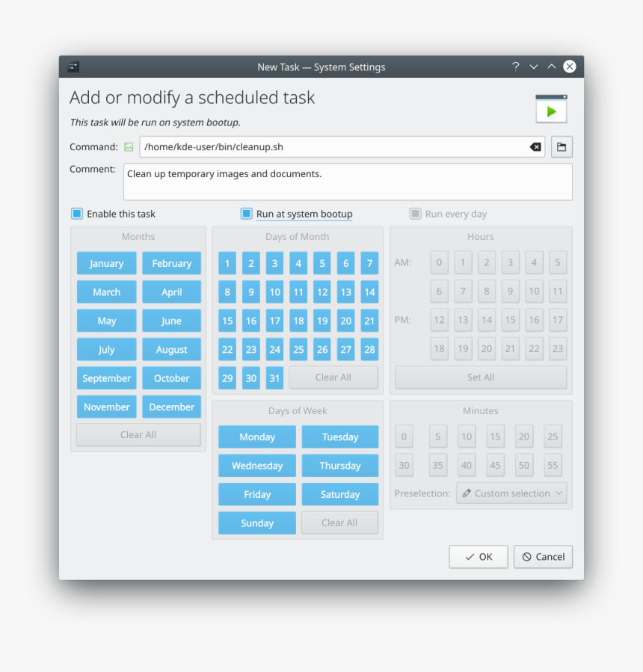Open the Preselection Custom selection dropdown

[x=511, y=493]
